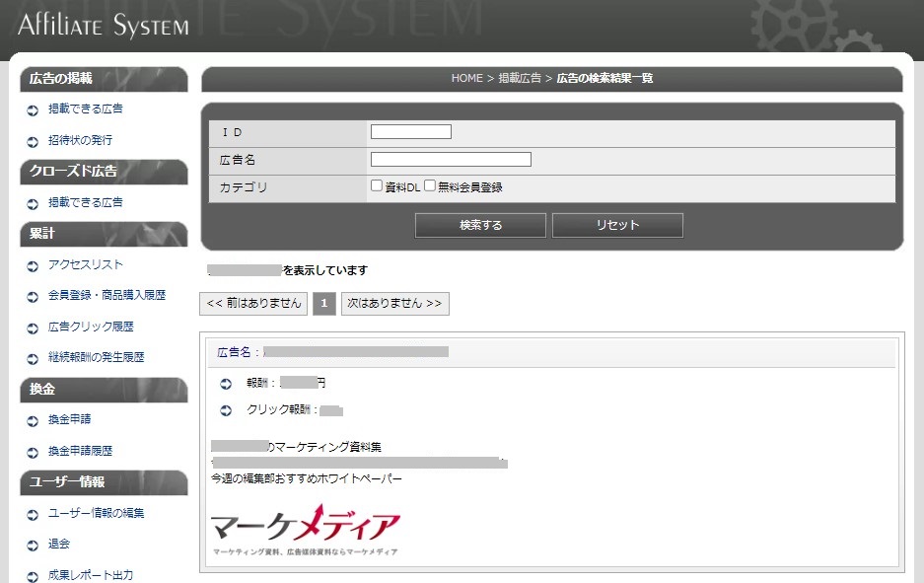The height and width of the screenshot is (583, 924).
Task: Select 継続報酬の発生履歴 menu item
Action: tap(96, 357)
